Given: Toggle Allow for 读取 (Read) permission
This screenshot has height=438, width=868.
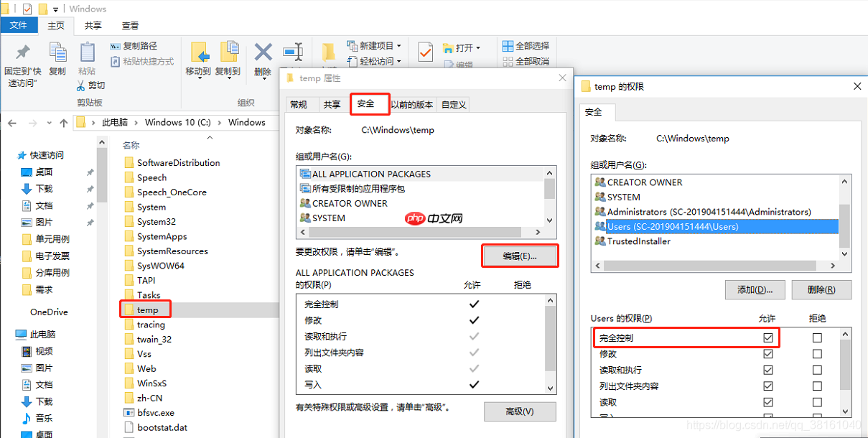Looking at the screenshot, I should coord(768,403).
